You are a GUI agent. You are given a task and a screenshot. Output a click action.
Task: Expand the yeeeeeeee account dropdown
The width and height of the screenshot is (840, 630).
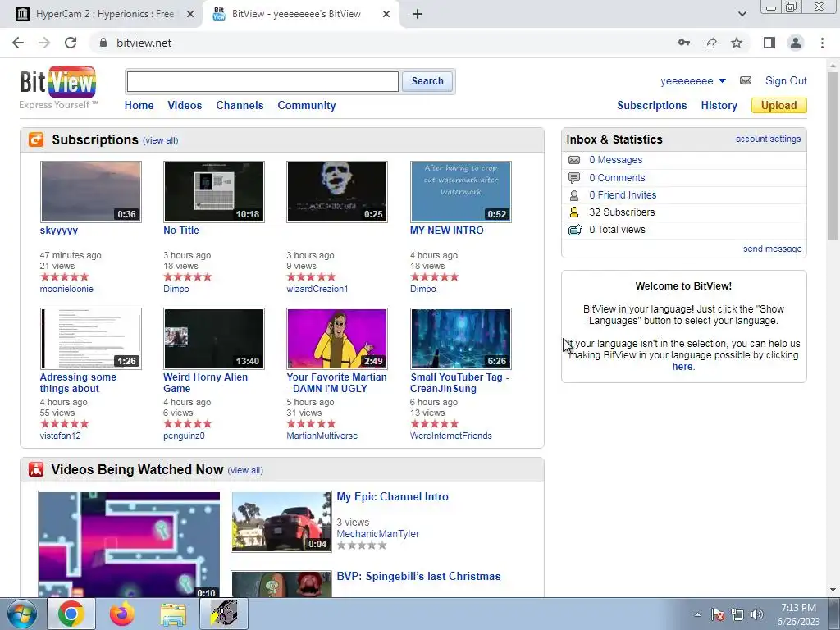(x=722, y=81)
